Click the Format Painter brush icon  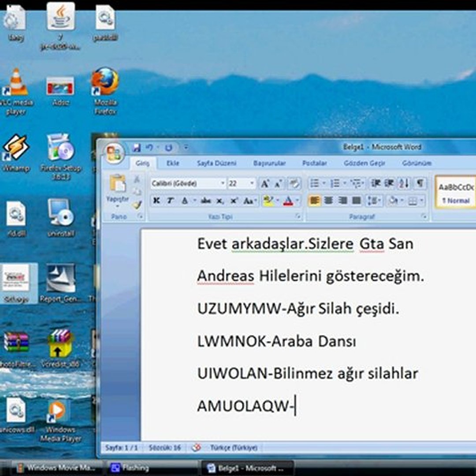(x=137, y=205)
